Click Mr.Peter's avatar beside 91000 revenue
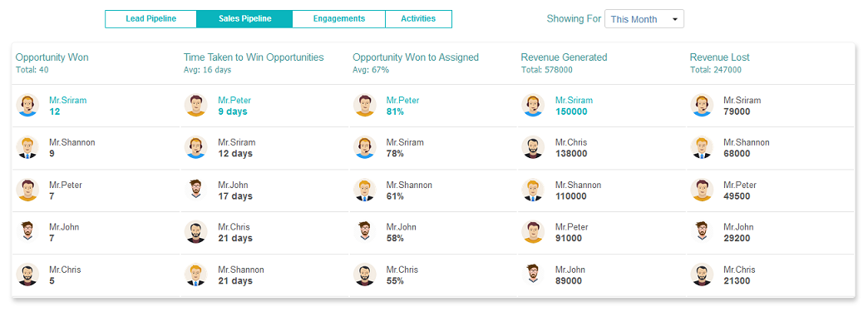Viewport: 868px width, 312px height. pos(533,232)
